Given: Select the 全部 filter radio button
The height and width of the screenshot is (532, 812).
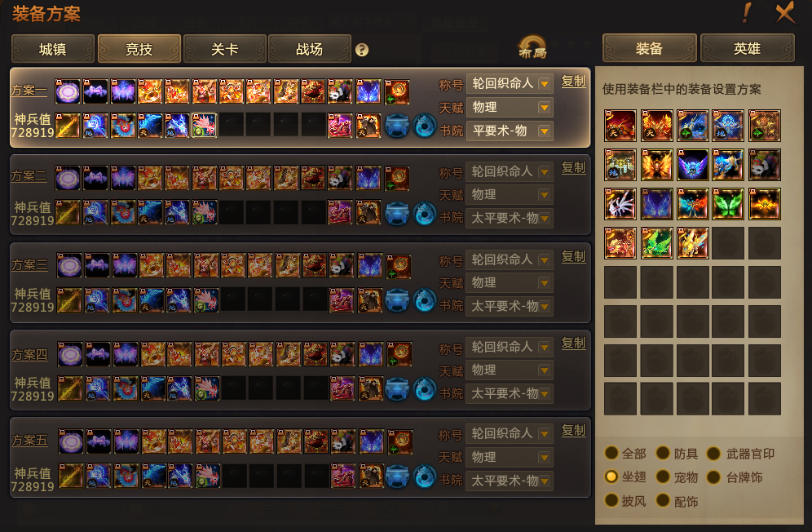Looking at the screenshot, I should point(611,453).
